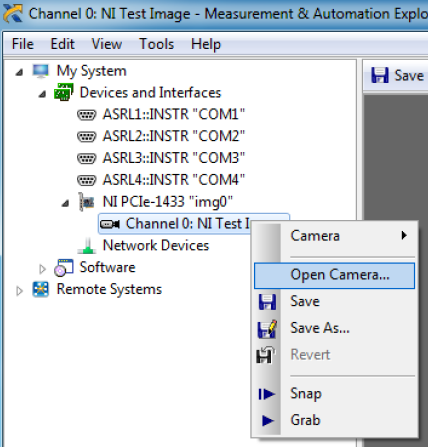
Task: Select Software label in tree
Action: (107, 267)
